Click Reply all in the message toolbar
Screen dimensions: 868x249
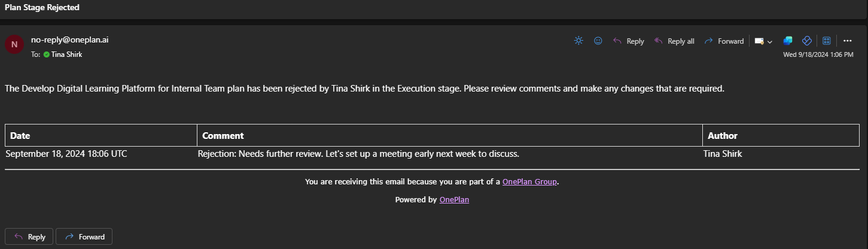point(675,41)
